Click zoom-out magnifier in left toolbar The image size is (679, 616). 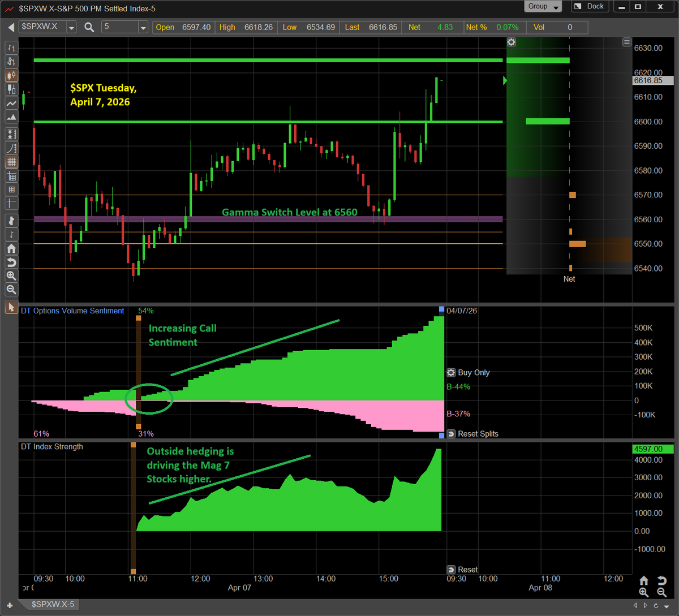(x=11, y=290)
